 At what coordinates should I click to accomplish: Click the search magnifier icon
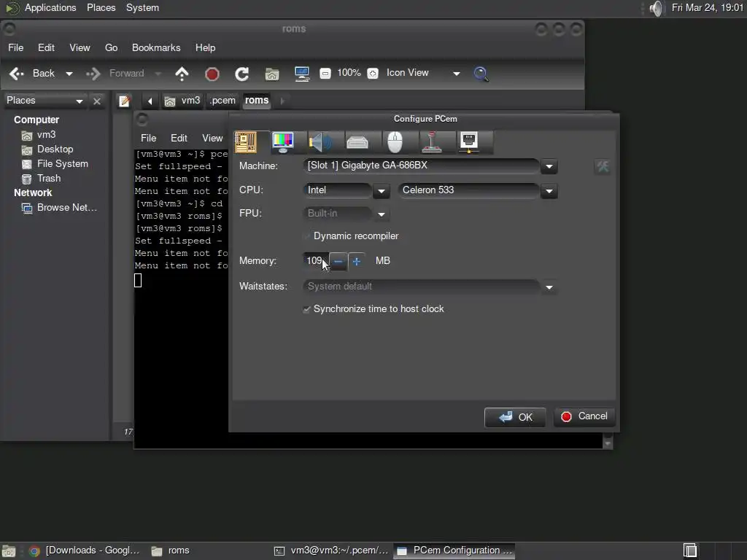coord(481,74)
